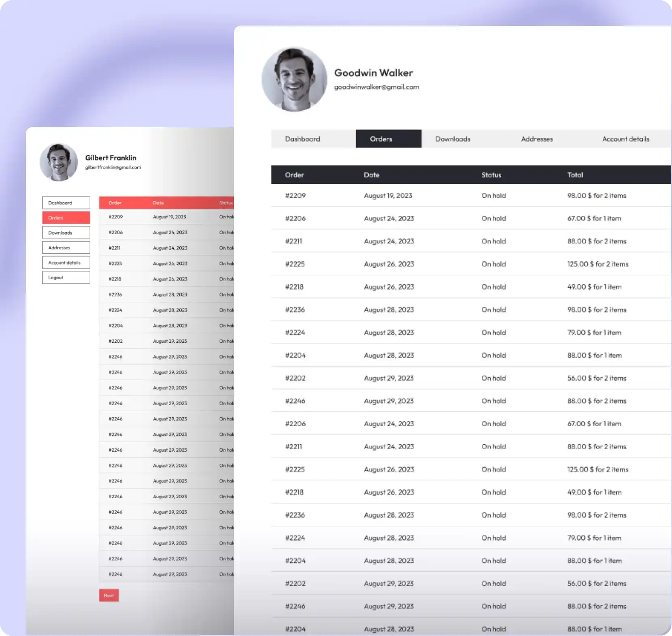
Task: Open the Dashboard tab in Goodwin Walker's account
Action: (302, 139)
